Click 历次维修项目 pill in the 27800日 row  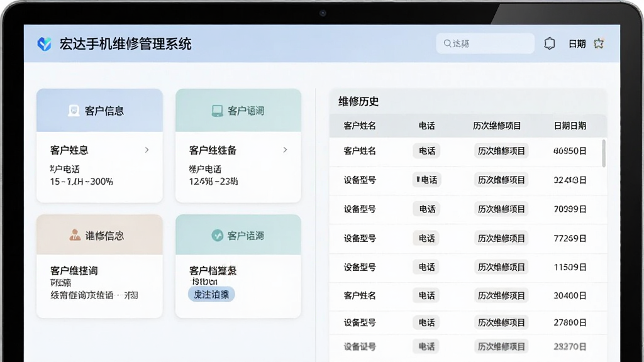click(501, 322)
